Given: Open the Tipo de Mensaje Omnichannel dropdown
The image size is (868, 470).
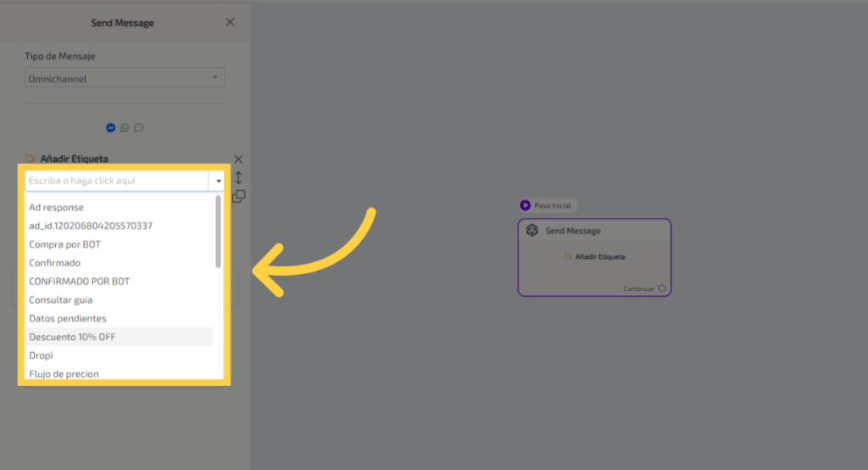Looking at the screenshot, I should coord(124,79).
